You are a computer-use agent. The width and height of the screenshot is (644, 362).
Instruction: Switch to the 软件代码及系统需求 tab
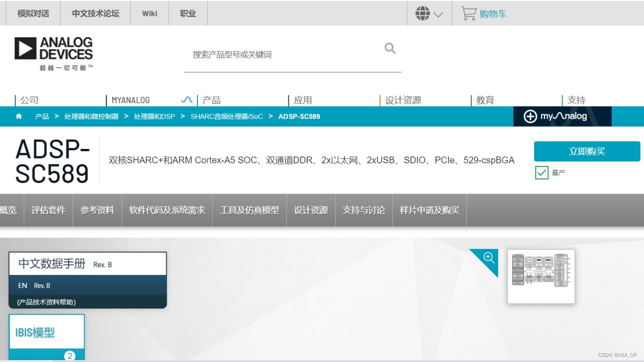click(x=167, y=210)
